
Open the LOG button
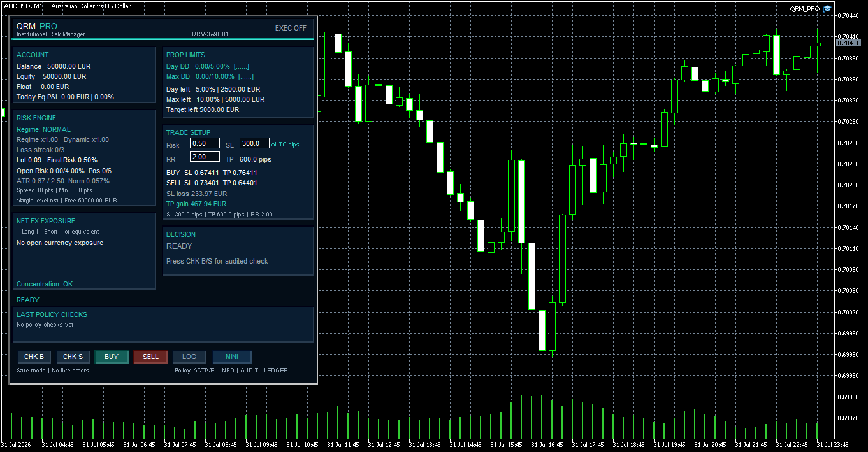[x=189, y=357]
